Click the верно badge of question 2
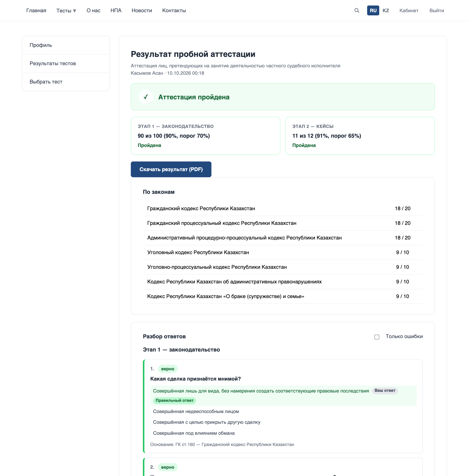 (x=168, y=467)
